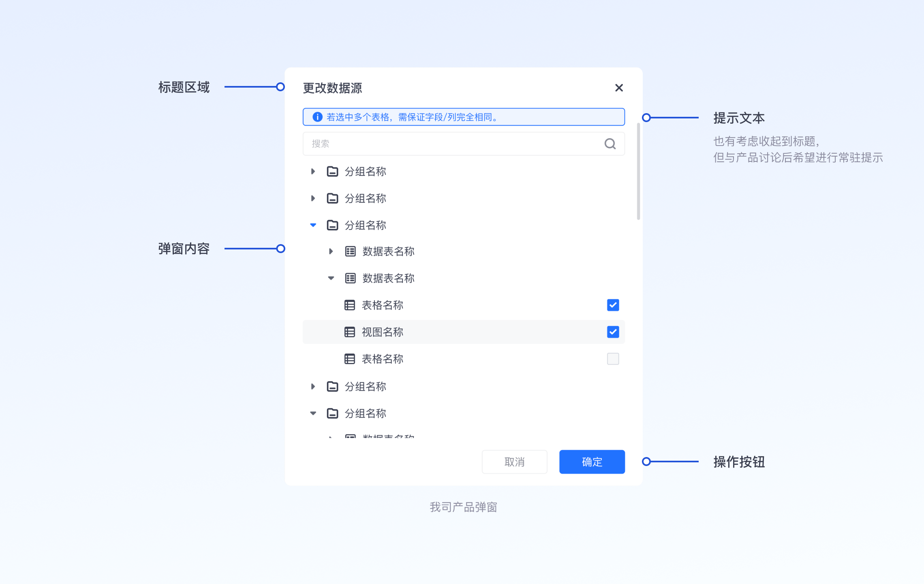The image size is (924, 584).
Task: Click the search magnifier icon
Action: tap(610, 144)
